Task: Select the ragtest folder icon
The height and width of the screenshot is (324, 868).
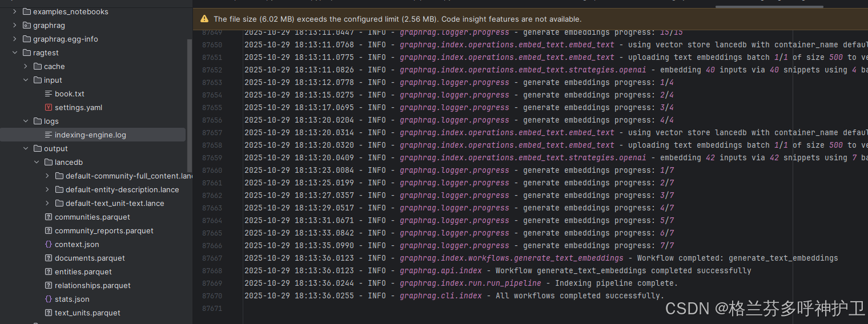Action: 27,52
